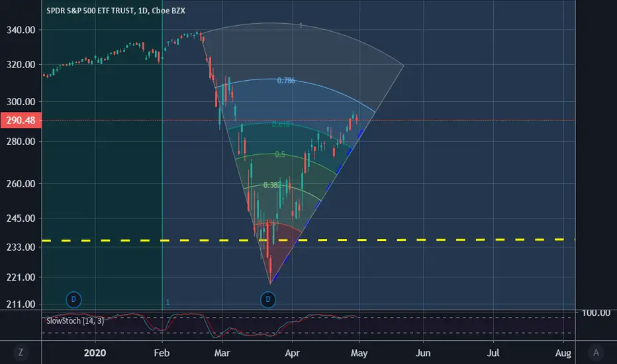The width and height of the screenshot is (617, 364).
Task: Click the 280.00 price axis label
Action: (21, 141)
